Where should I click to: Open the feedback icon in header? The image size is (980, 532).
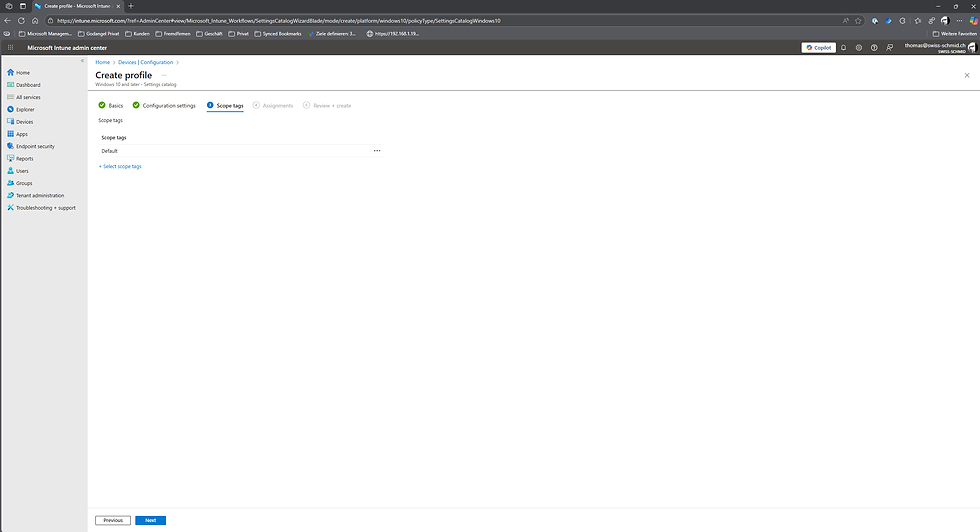[889, 48]
